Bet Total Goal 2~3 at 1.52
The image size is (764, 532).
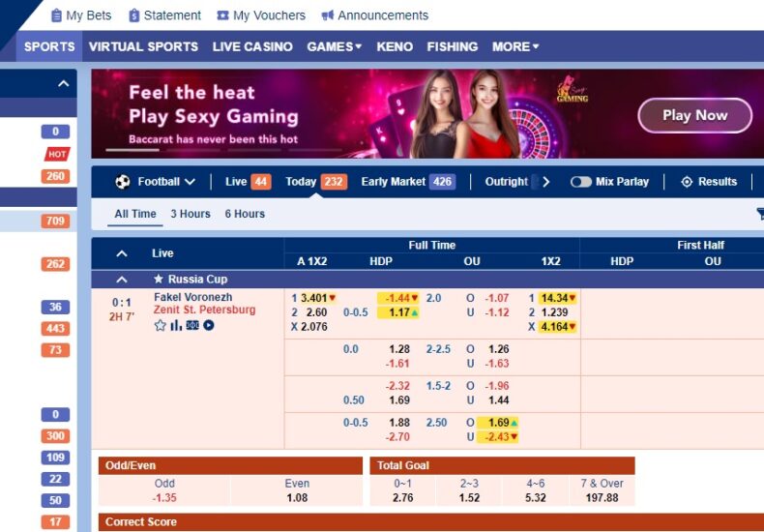(469, 498)
